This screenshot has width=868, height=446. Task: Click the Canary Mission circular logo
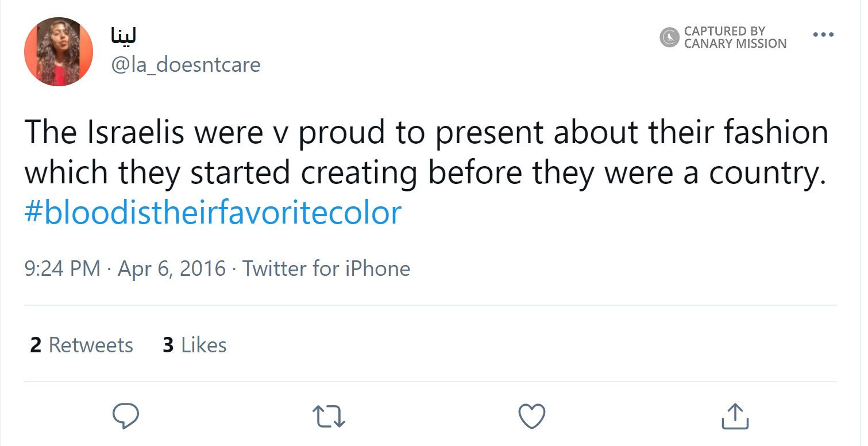tap(669, 37)
